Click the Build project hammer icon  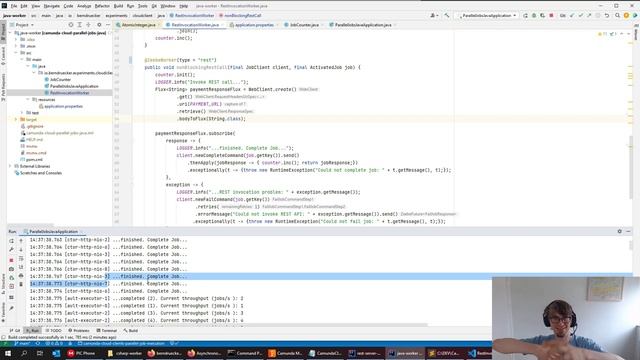point(447,16)
